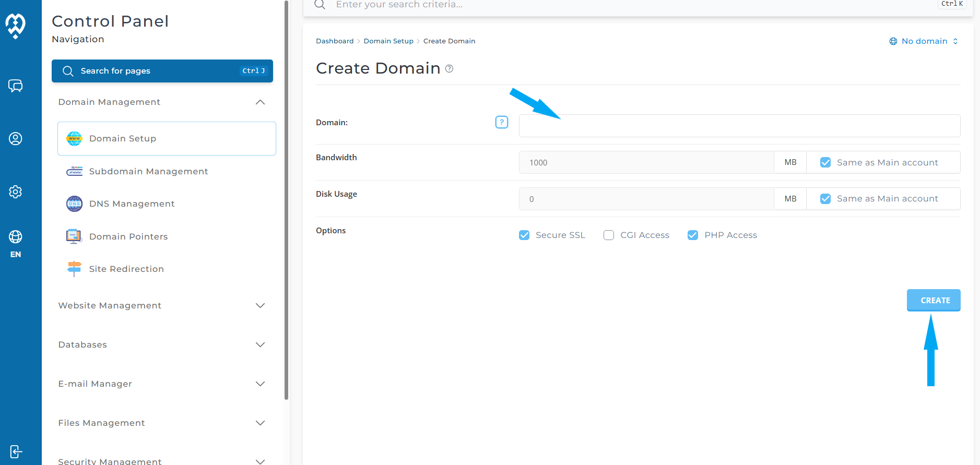The image size is (980, 465).
Task: Click the chat messages icon in sidebar
Action: (x=16, y=86)
